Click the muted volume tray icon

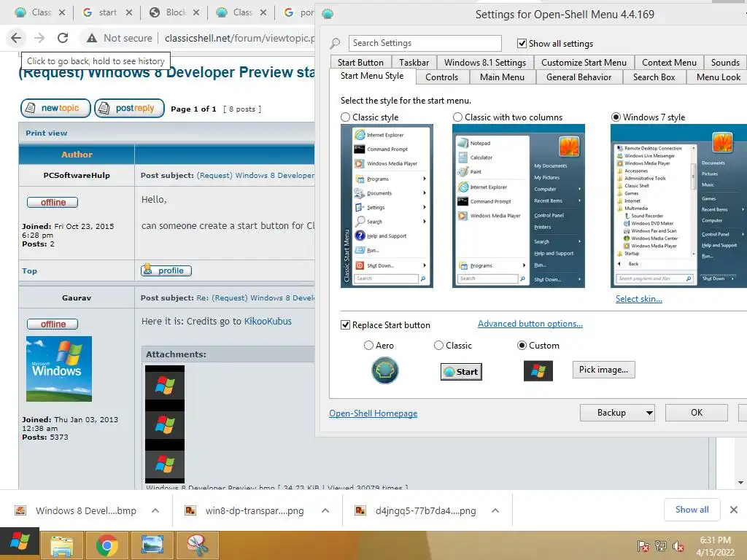[x=678, y=545]
